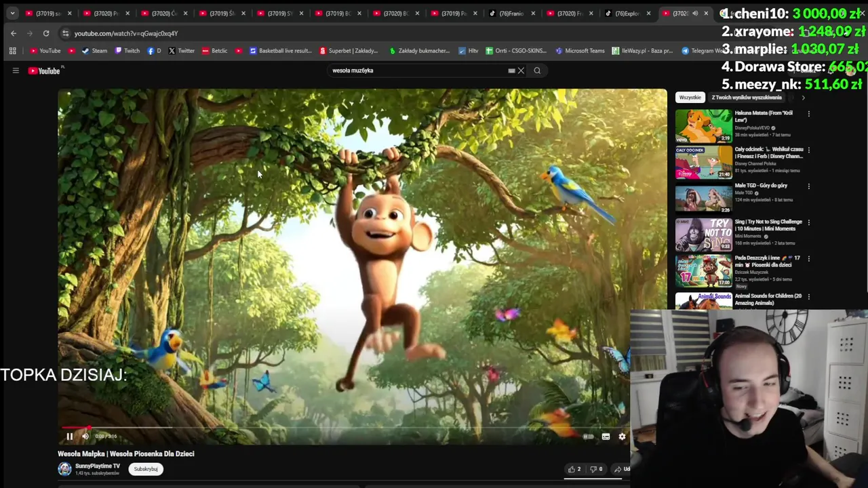Show more filter chips with the right chevron

pos(804,98)
